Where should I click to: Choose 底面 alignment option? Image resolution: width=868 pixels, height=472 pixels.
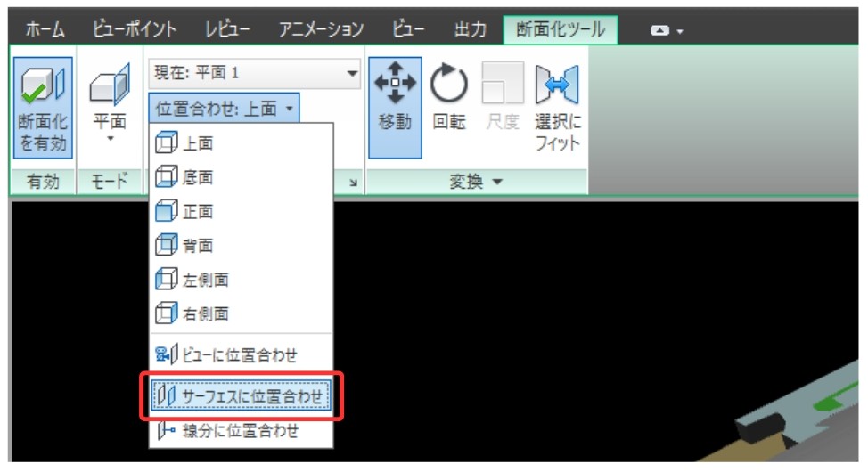242,177
